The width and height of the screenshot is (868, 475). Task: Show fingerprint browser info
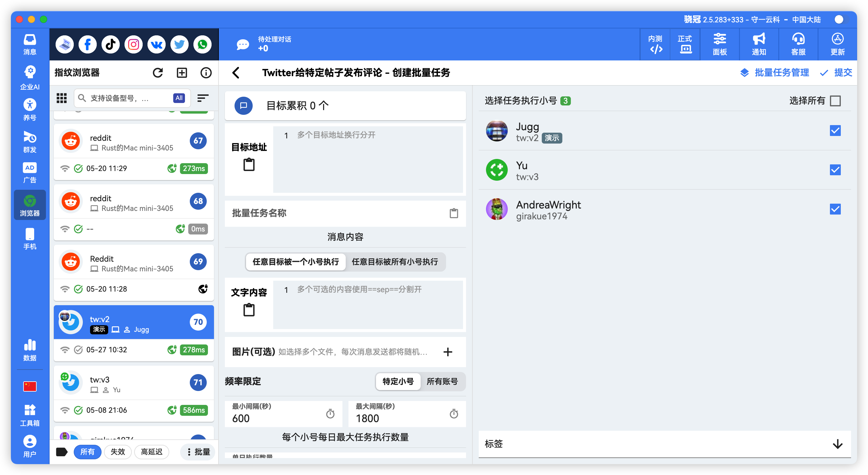206,73
